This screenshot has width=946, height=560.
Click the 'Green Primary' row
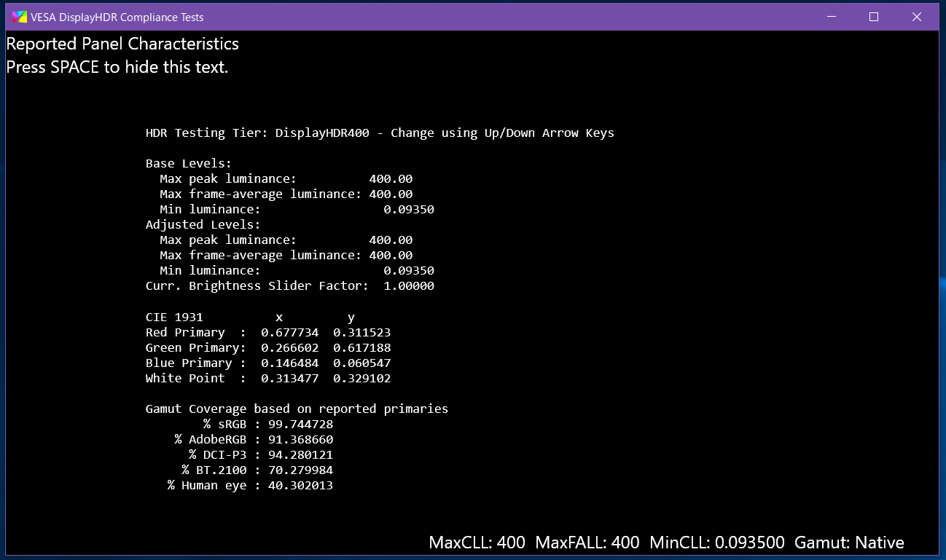(x=268, y=348)
